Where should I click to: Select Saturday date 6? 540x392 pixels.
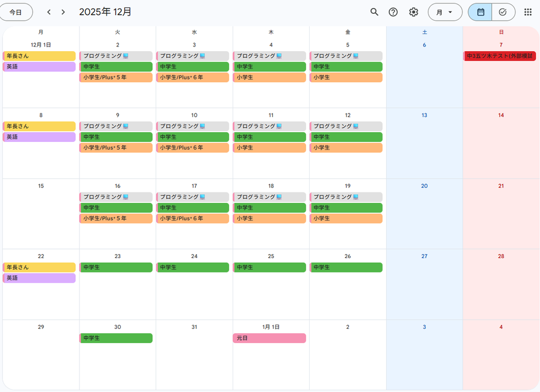425,45
